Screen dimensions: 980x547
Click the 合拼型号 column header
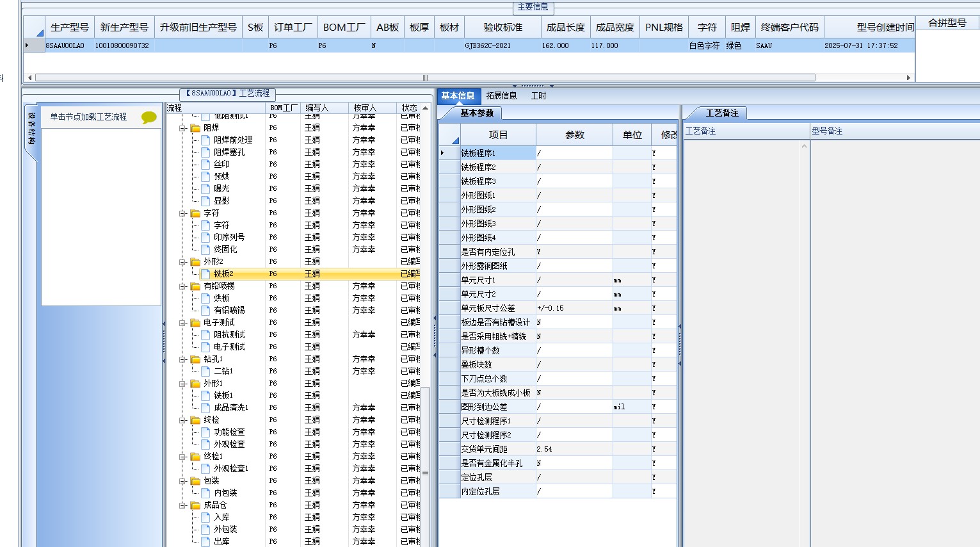click(947, 23)
